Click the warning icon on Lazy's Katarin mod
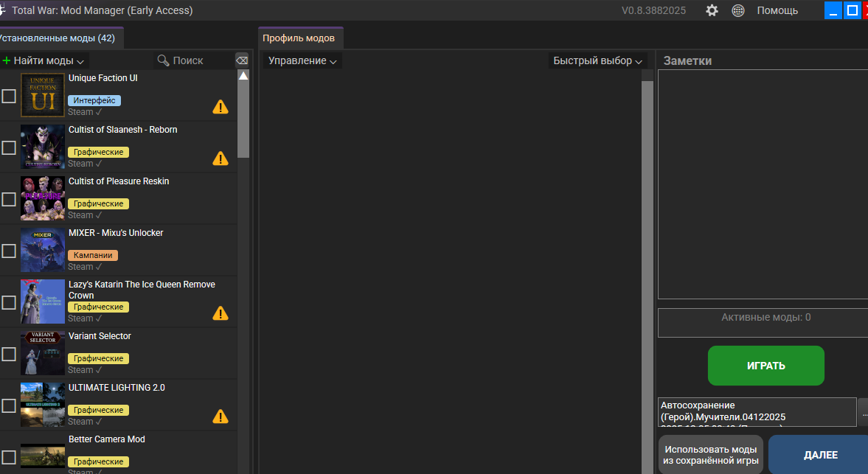868x474 pixels. 221,313
